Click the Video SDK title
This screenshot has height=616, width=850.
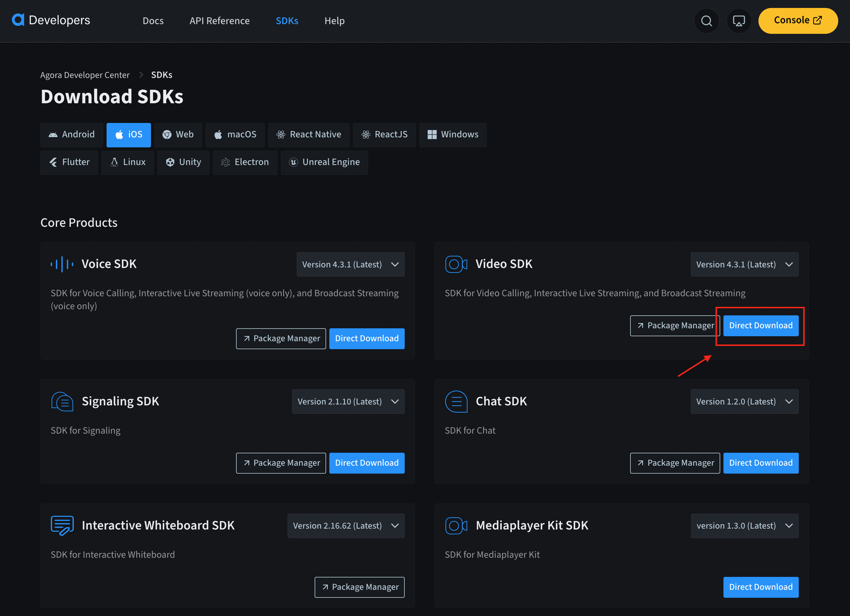[504, 264]
